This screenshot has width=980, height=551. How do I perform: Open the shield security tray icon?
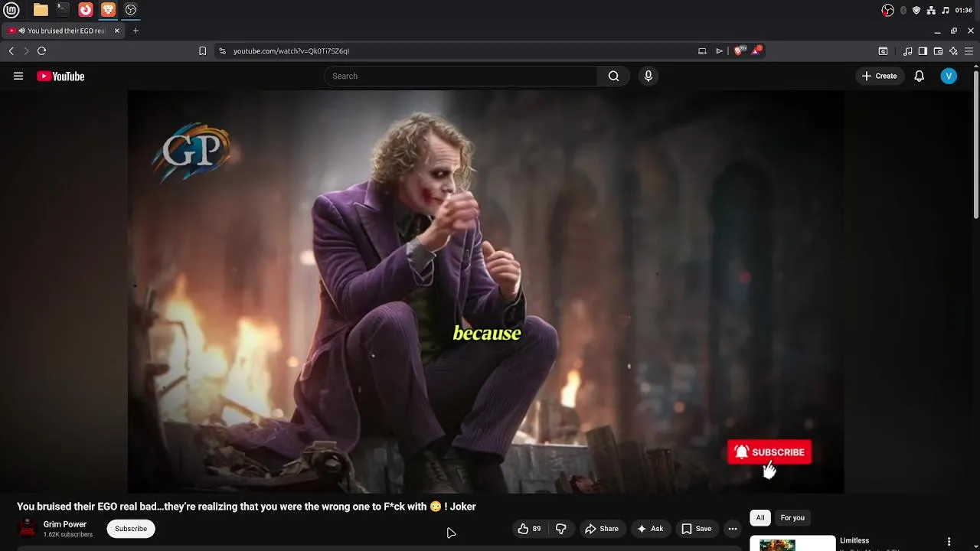coord(916,10)
